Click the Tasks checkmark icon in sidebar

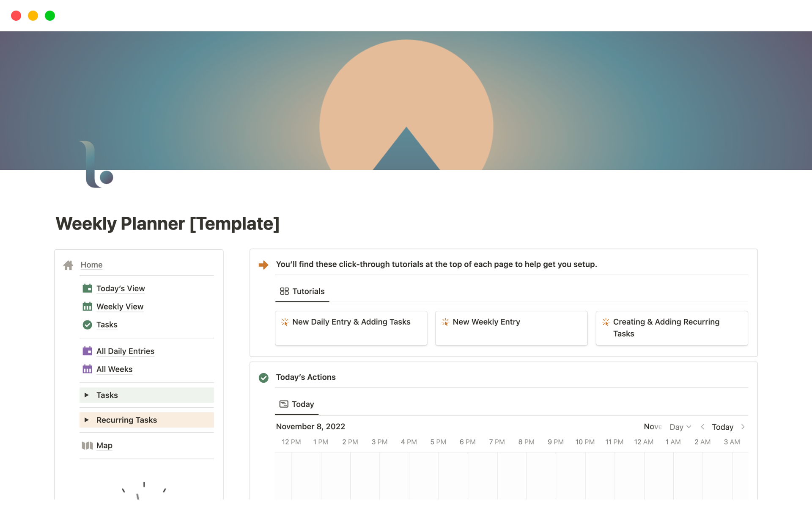88,325
